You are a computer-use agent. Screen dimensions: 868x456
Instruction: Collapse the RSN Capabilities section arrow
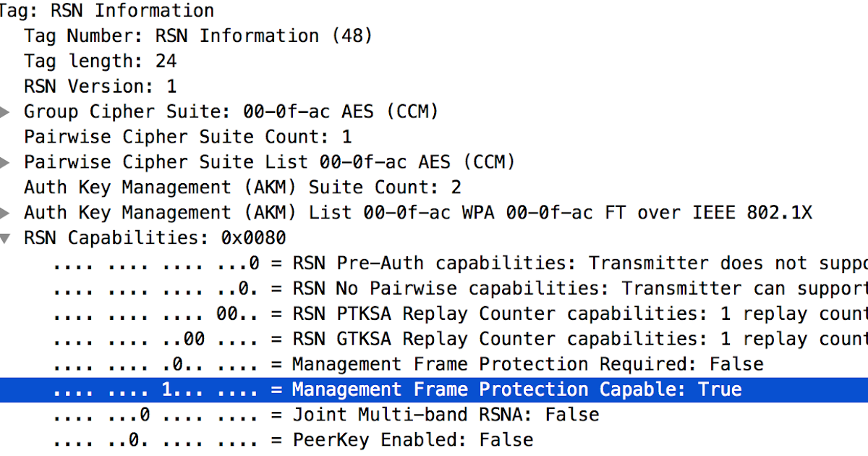5,238
